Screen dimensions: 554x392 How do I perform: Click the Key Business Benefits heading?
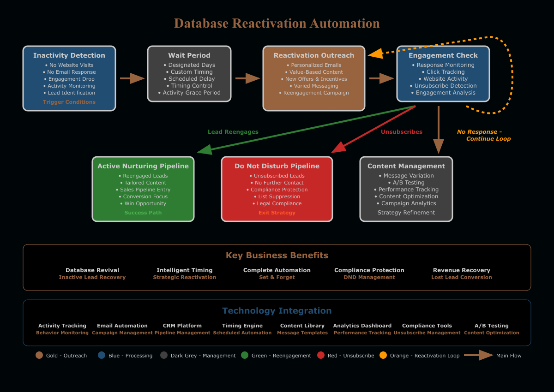click(x=277, y=255)
